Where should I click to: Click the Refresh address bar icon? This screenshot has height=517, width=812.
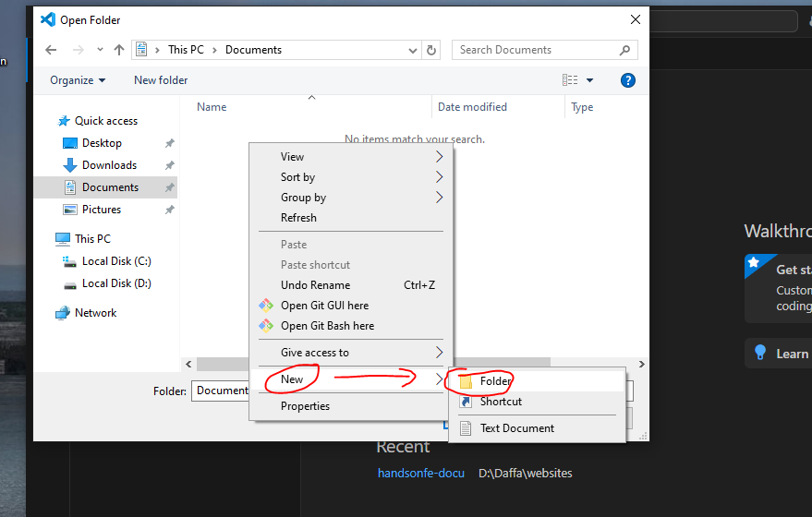[x=431, y=50]
